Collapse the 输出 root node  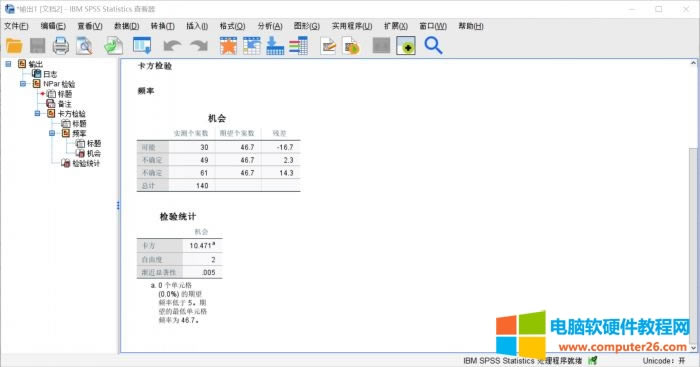(8, 64)
